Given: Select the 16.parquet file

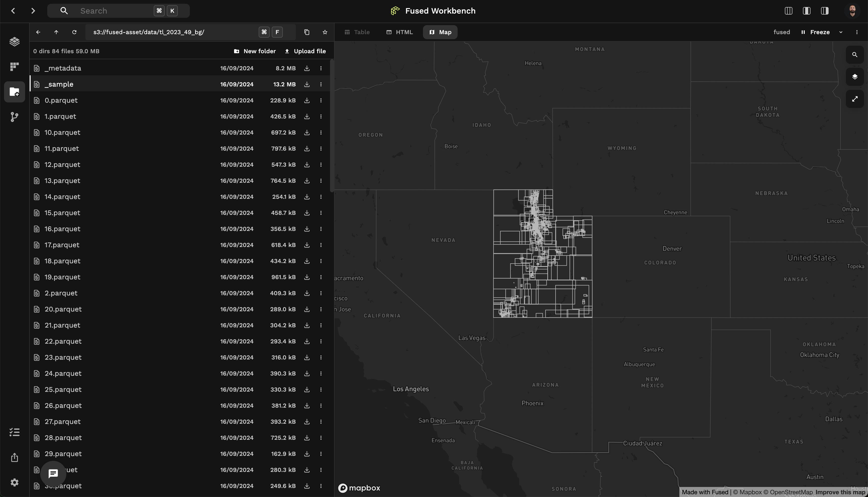Looking at the screenshot, I should click(x=180, y=229).
